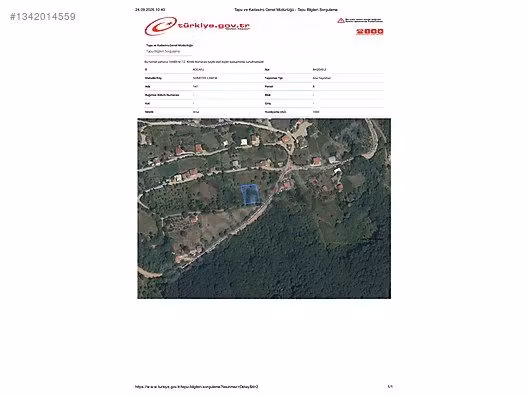Click the '1/1' page number in the footer
Image resolution: width=528 pixels, height=396 pixels.
tap(390, 387)
